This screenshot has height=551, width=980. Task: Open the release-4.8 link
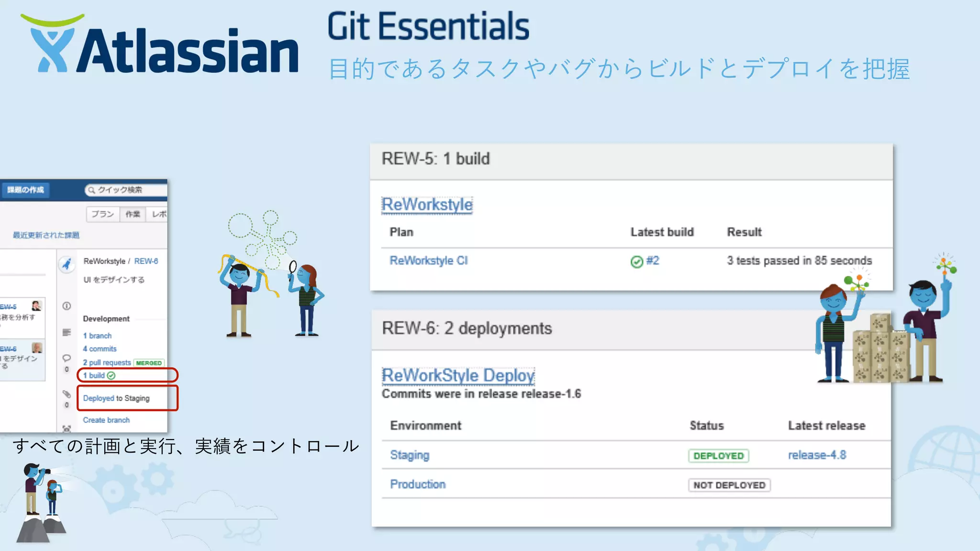click(817, 455)
